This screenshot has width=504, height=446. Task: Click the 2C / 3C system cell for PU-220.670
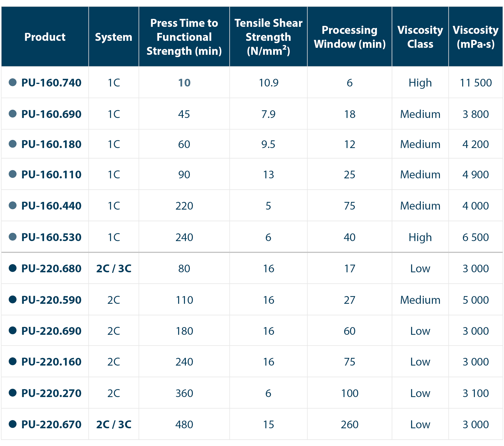(x=114, y=425)
